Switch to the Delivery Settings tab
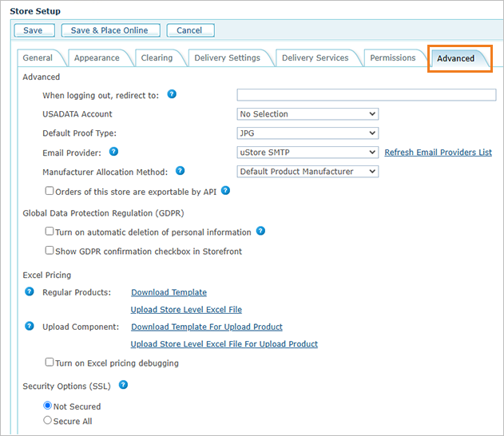 tap(229, 58)
